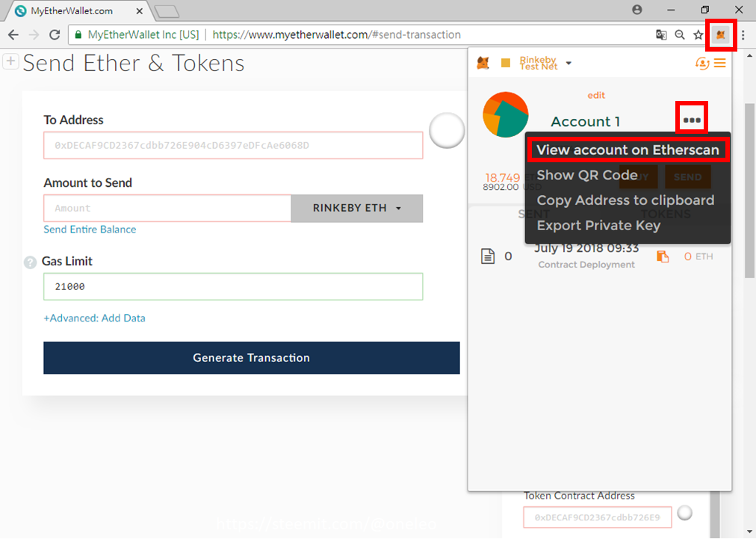Click the secure padlock icon
This screenshot has height=545, width=756.
tap(78, 34)
